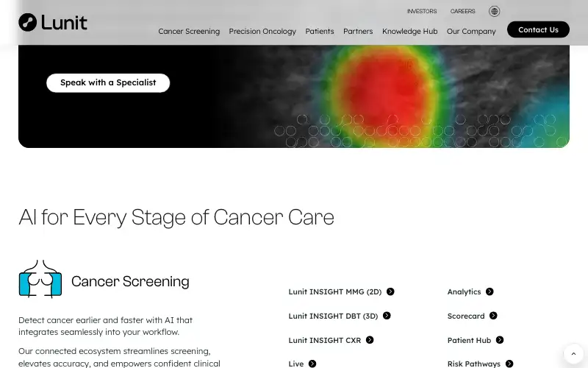The width and height of the screenshot is (588, 368).
Task: Open the Knowledge Hub nav menu
Action: [410, 31]
